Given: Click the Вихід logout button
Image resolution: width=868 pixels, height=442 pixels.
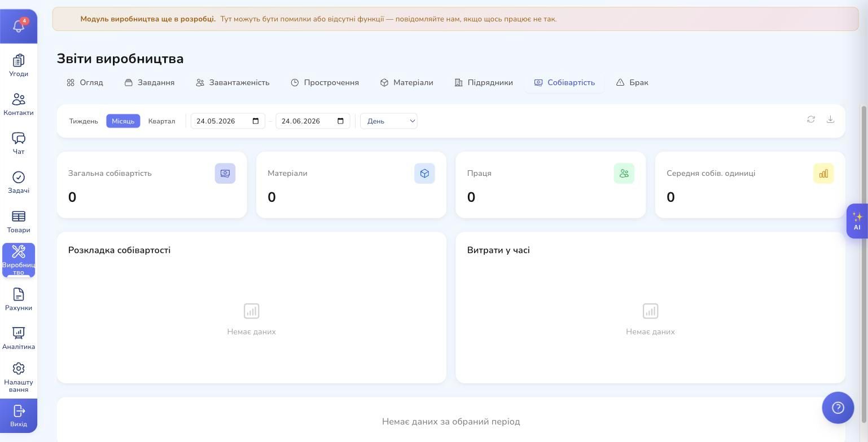Looking at the screenshot, I should pyautogui.click(x=19, y=416).
